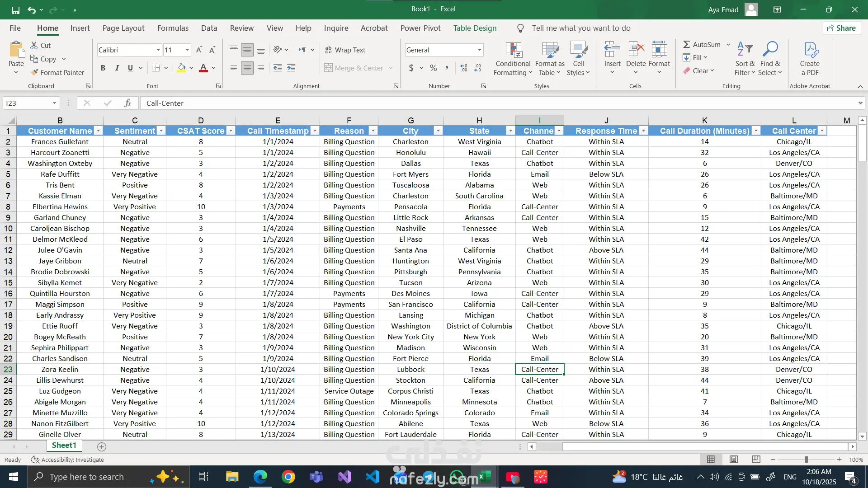Toggle Wrap Text on selected cell
Screen dimensions: 868x488
pyautogui.click(x=345, y=50)
